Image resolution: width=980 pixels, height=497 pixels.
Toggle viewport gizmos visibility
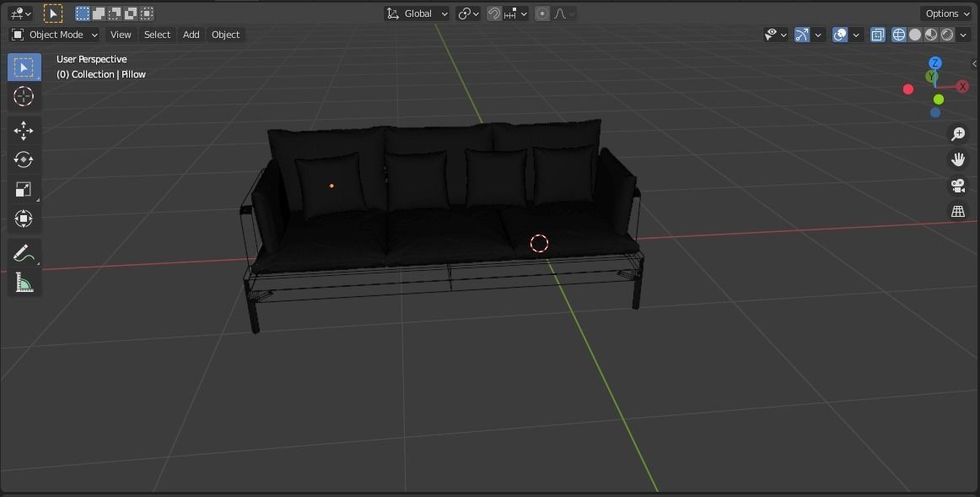point(802,35)
